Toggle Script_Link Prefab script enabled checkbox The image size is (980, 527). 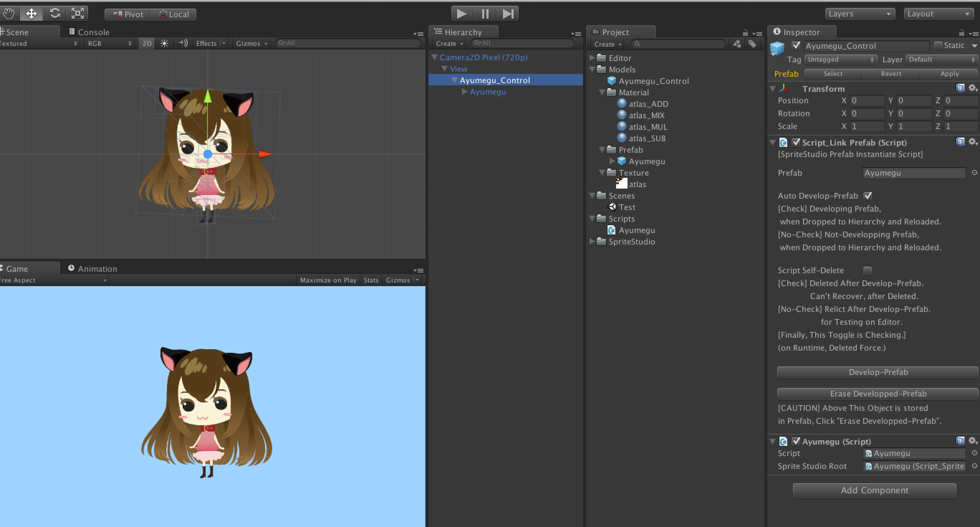[796, 142]
